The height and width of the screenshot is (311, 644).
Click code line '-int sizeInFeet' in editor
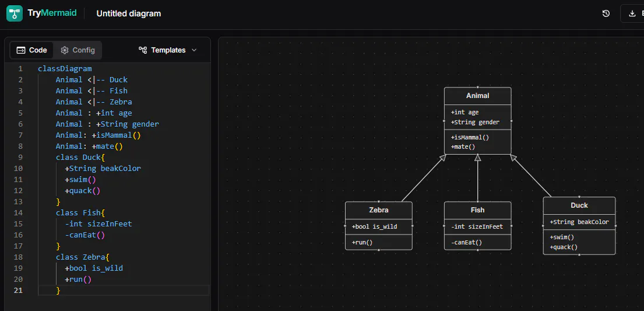(x=98, y=224)
